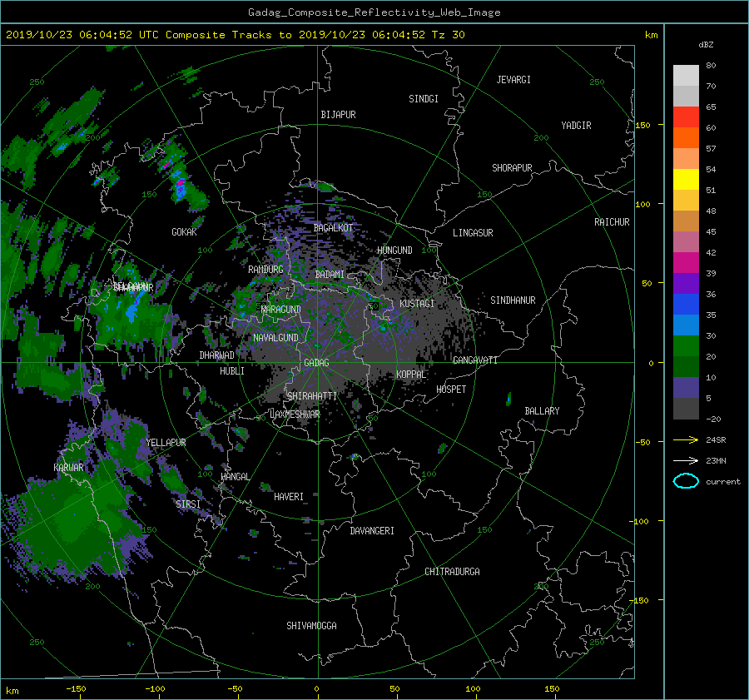Image resolution: width=749 pixels, height=700 pixels.
Task: Click the dBZ legend heading
Action: click(706, 45)
